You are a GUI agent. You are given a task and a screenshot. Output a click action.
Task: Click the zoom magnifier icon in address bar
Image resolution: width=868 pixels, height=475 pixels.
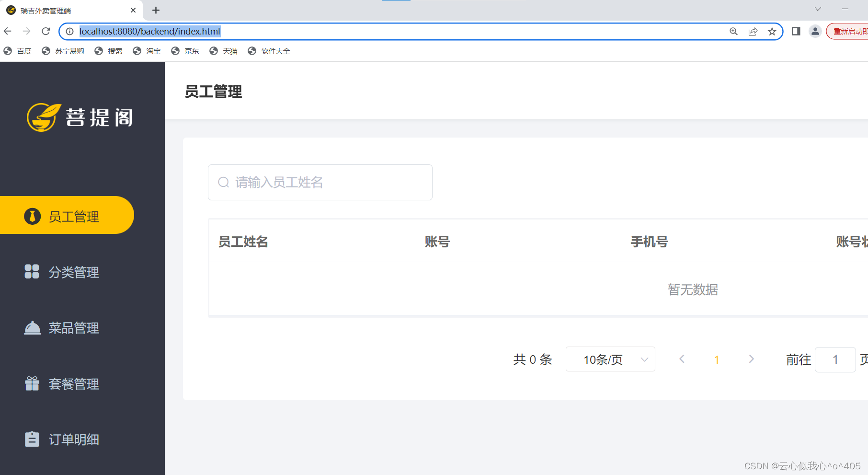[733, 32]
